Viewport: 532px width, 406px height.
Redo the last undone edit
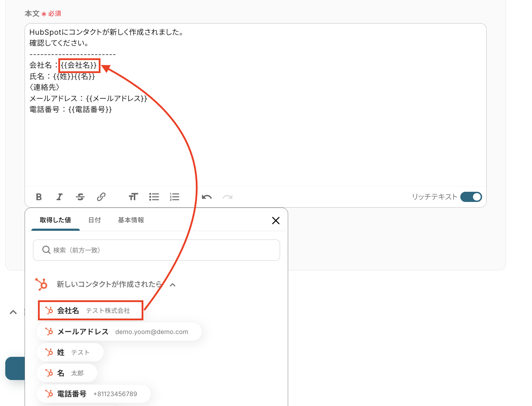[227, 197]
